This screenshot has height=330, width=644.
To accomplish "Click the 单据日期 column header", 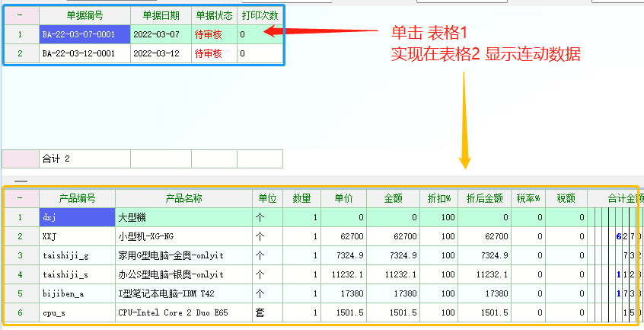I will tap(159, 15).
